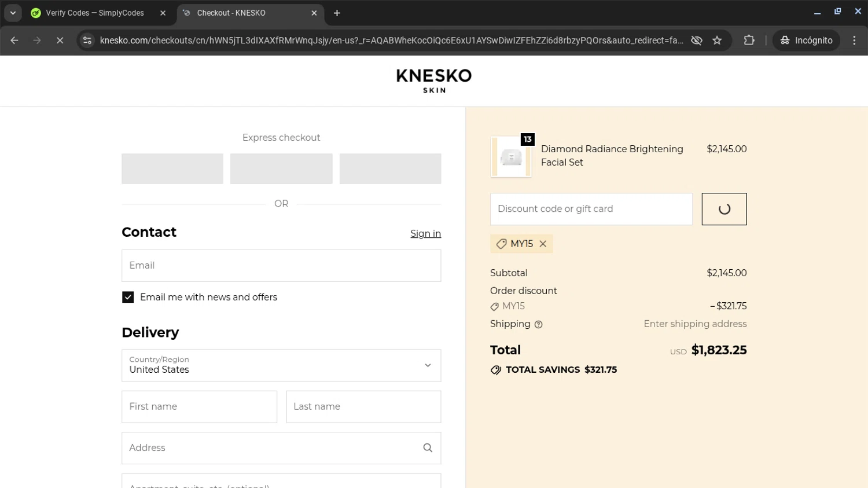Open shipping info question mark icon
Image resolution: width=868 pixels, height=488 pixels.
click(x=539, y=324)
